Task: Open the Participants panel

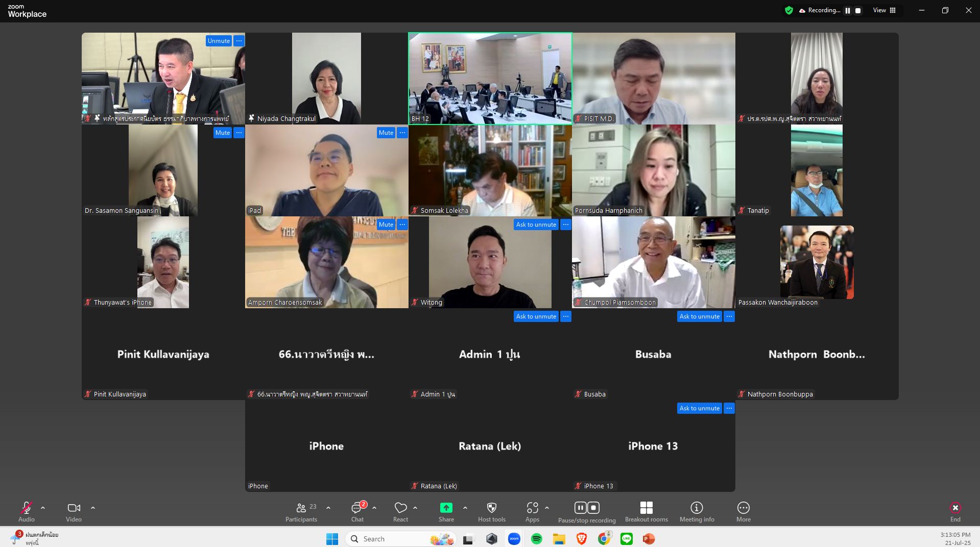Action: coord(301,511)
